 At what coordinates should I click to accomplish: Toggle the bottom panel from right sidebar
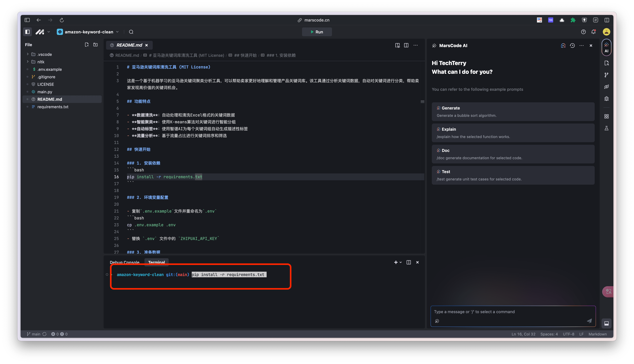(x=607, y=323)
